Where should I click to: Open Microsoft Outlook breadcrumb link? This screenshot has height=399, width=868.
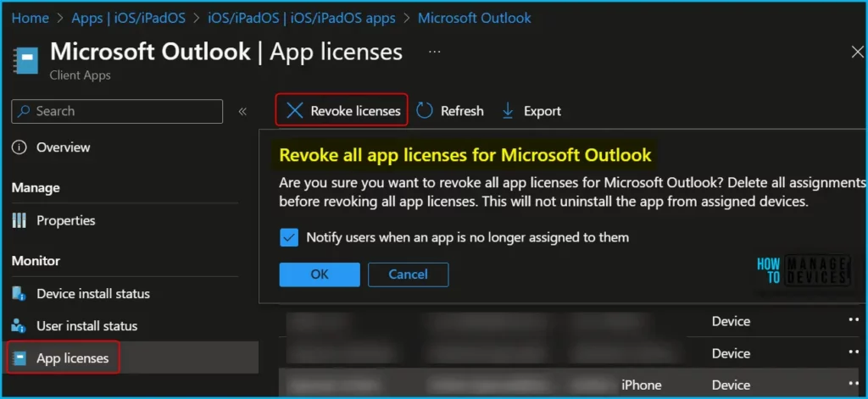(475, 18)
